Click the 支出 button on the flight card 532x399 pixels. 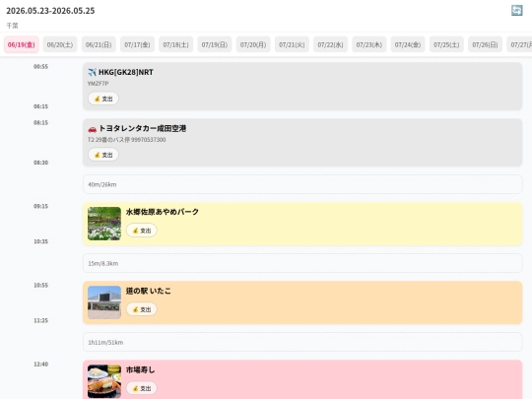point(103,99)
